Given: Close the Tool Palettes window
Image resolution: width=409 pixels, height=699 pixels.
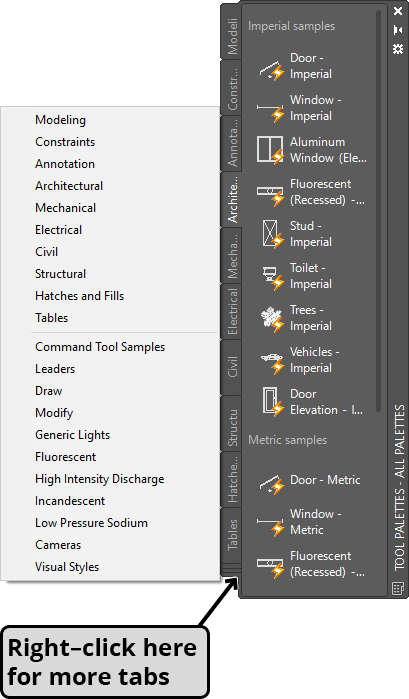Looking at the screenshot, I should 398,11.
